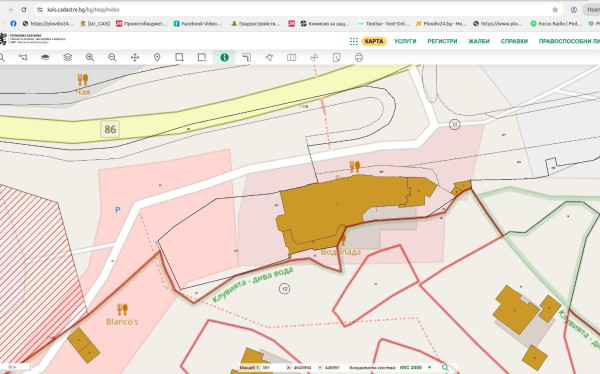Open the РЕГИСТРИ menu
This screenshot has width=600, height=374.
pyautogui.click(x=442, y=41)
